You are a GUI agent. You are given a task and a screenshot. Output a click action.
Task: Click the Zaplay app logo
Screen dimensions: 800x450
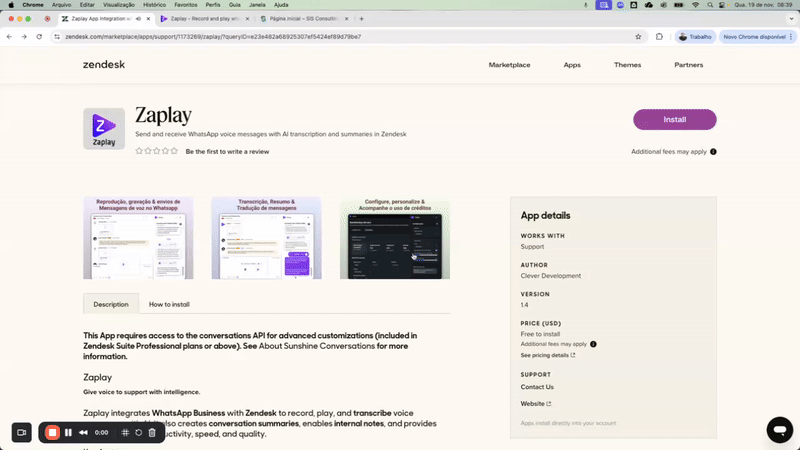104,129
